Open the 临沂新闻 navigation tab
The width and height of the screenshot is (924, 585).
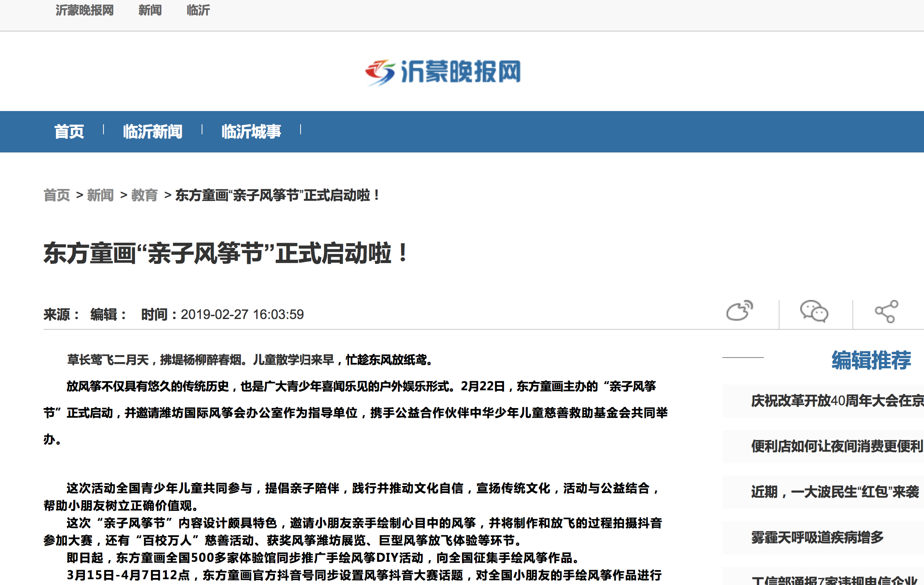(152, 132)
